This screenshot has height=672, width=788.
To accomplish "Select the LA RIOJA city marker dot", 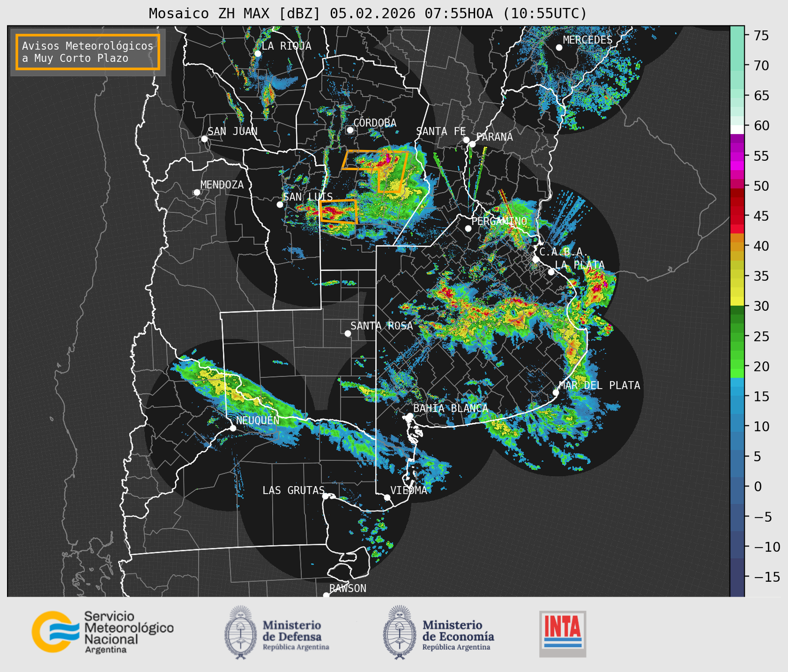I will [258, 54].
